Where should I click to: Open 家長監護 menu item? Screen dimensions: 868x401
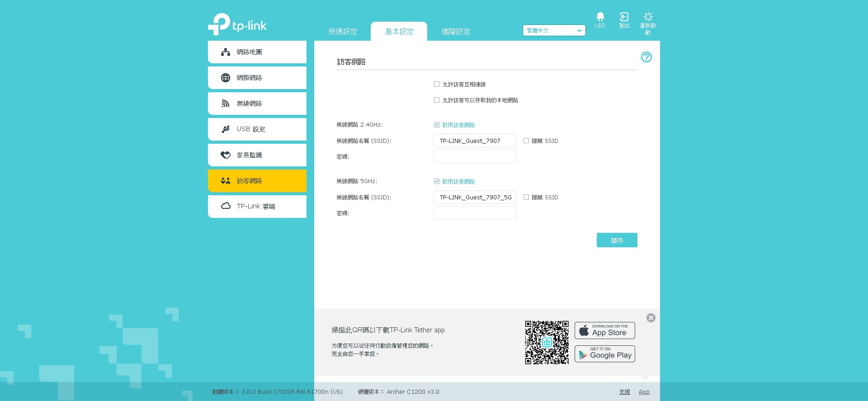point(257,155)
